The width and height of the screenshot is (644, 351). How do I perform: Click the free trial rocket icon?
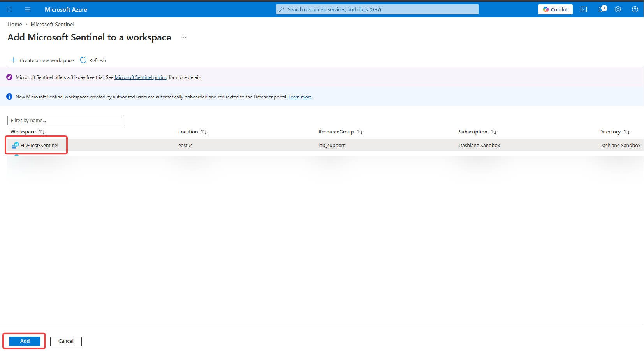tap(9, 77)
